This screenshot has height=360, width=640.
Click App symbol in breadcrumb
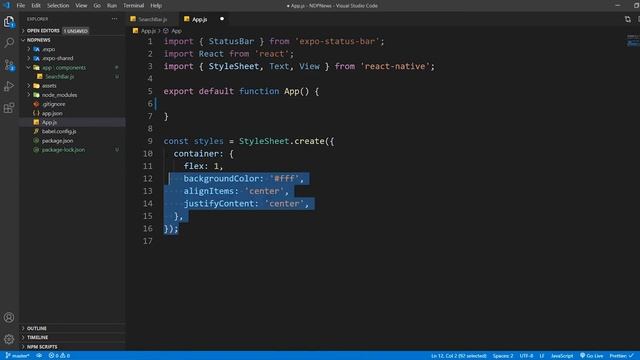coord(173,31)
